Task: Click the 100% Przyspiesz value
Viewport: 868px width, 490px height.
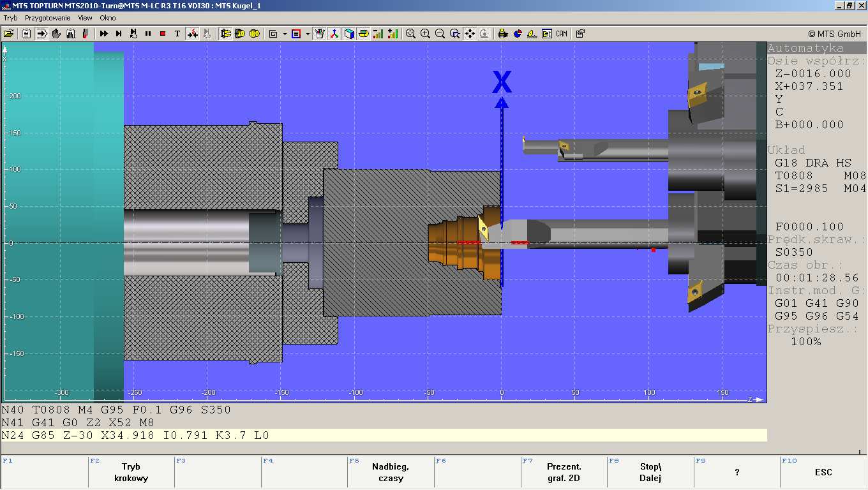Action: tap(805, 341)
